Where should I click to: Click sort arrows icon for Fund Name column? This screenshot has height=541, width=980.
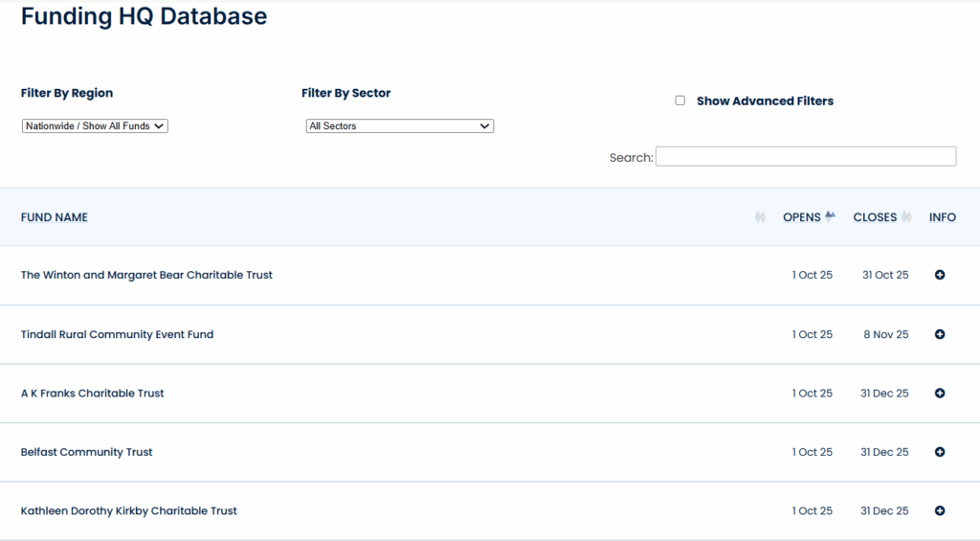[x=760, y=217]
